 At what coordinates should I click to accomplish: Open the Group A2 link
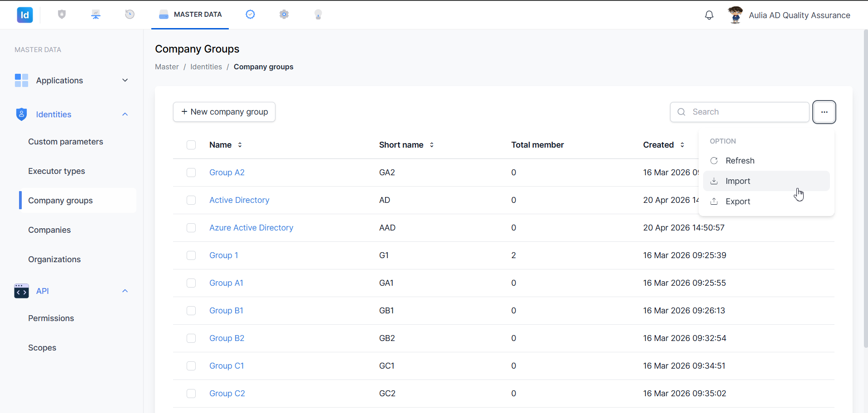point(227,173)
